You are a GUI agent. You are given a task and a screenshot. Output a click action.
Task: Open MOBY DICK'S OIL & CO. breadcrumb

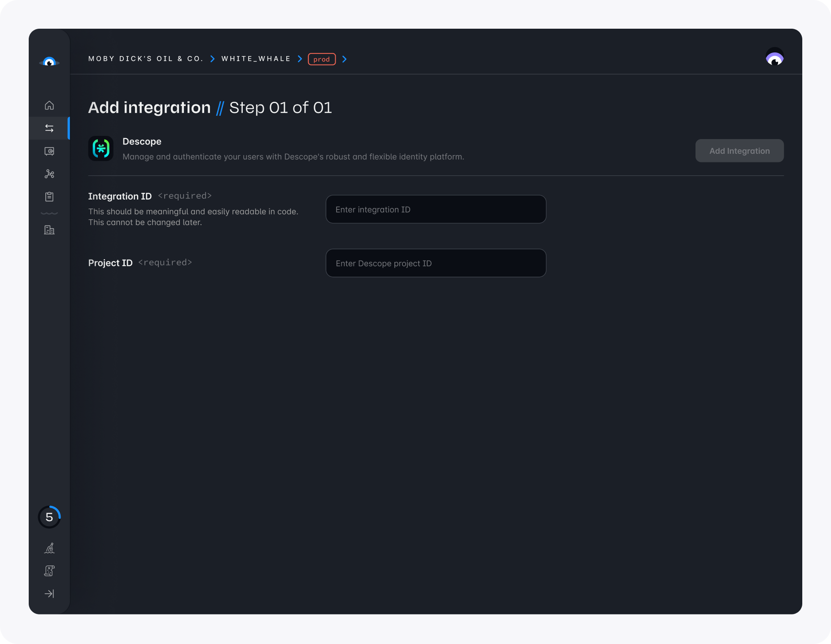click(146, 59)
